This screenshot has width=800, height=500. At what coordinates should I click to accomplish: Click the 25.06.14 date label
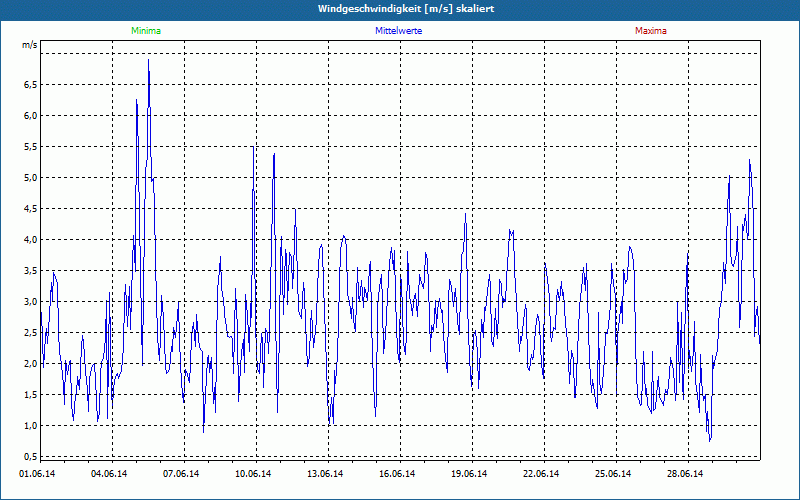(x=613, y=474)
